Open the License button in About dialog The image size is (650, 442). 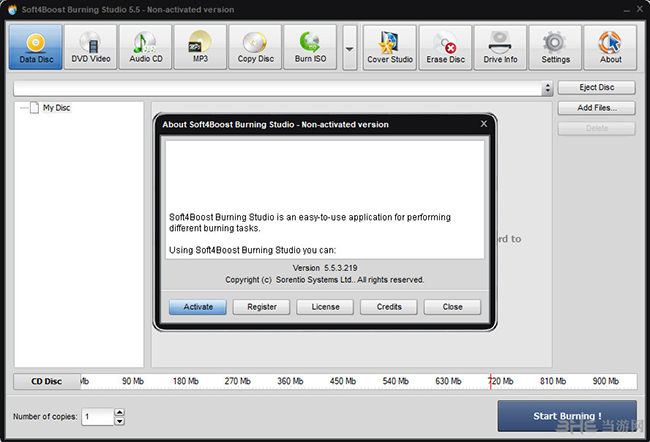coord(325,307)
